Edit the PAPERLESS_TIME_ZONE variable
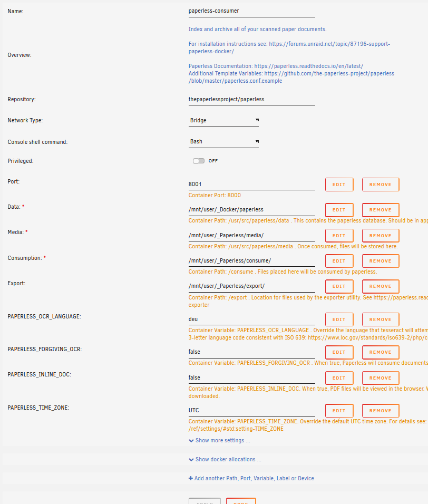Image resolution: width=428 pixels, height=504 pixels. coord(339,411)
